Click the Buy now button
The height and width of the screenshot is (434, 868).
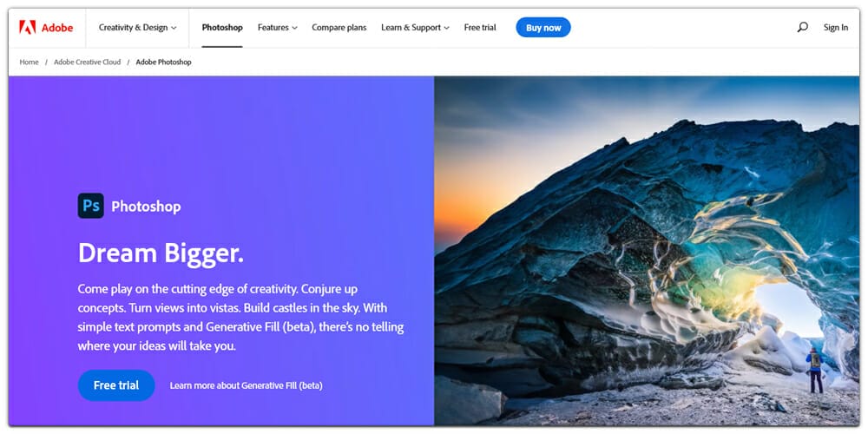coord(543,28)
